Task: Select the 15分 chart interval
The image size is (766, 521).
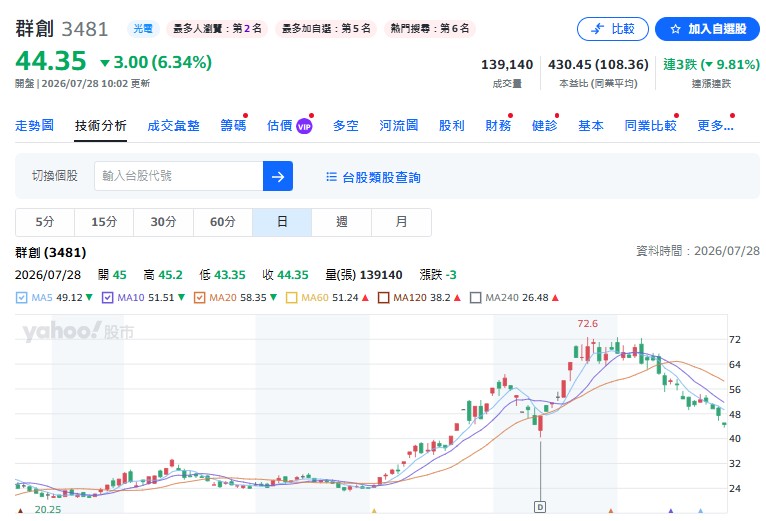Action: point(104,222)
